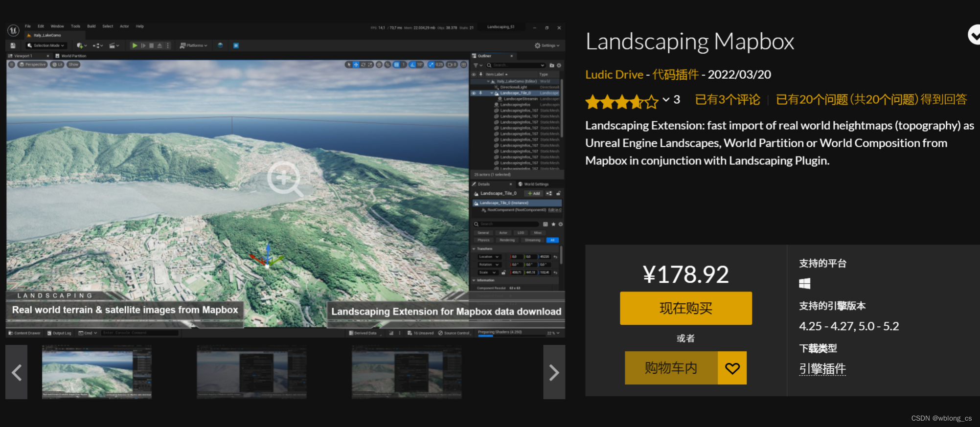Click the Unreal Engine logo icon

pyautogui.click(x=13, y=30)
